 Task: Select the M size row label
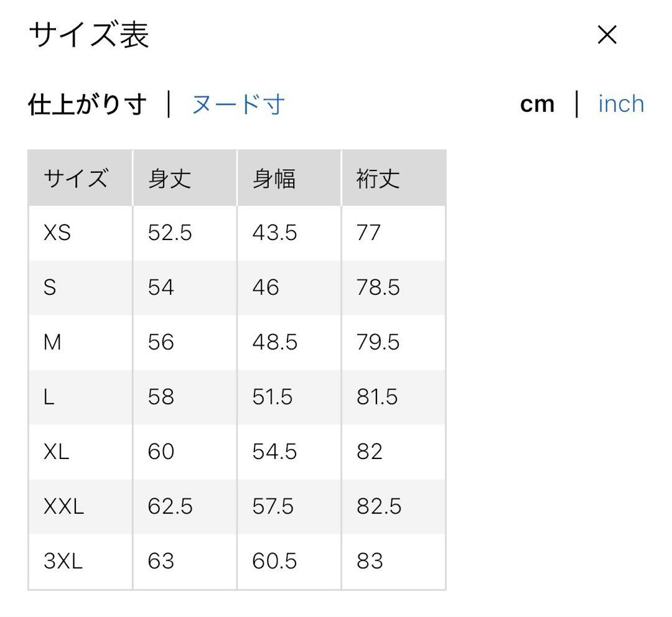point(52,342)
